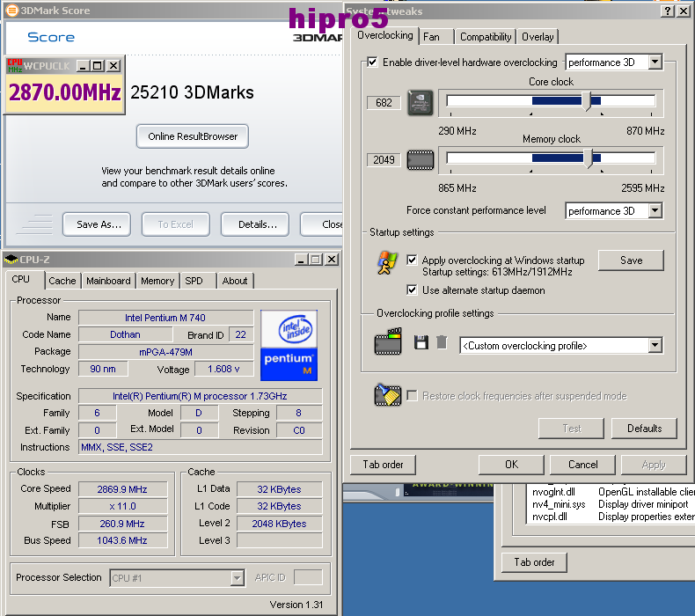Close the CPU-Z window
Screen dimensions: 695x616
332,260
